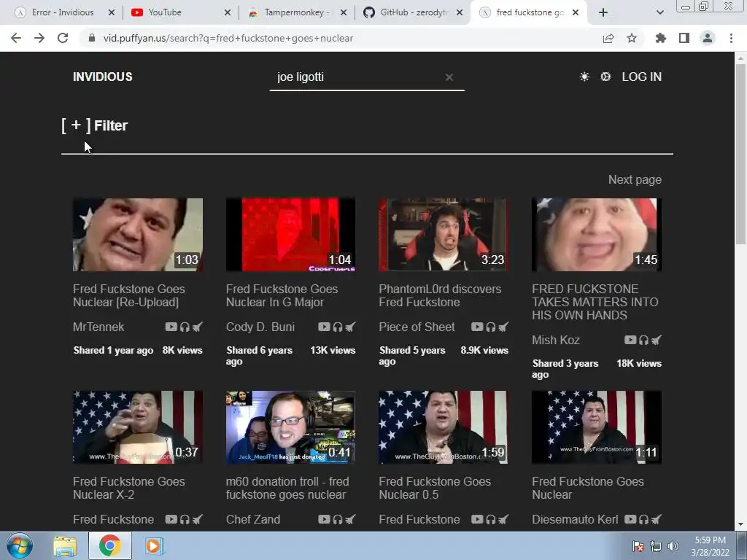Image resolution: width=747 pixels, height=560 pixels.
Task: Play the 3:23 PhantomL0rd video thumbnail
Action: (x=443, y=235)
